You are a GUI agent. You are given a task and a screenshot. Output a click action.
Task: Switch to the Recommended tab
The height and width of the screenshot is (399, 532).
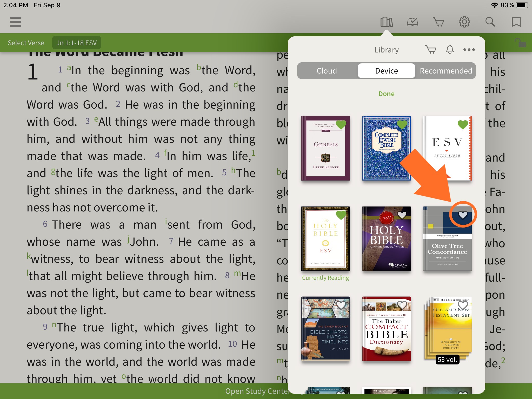446,71
